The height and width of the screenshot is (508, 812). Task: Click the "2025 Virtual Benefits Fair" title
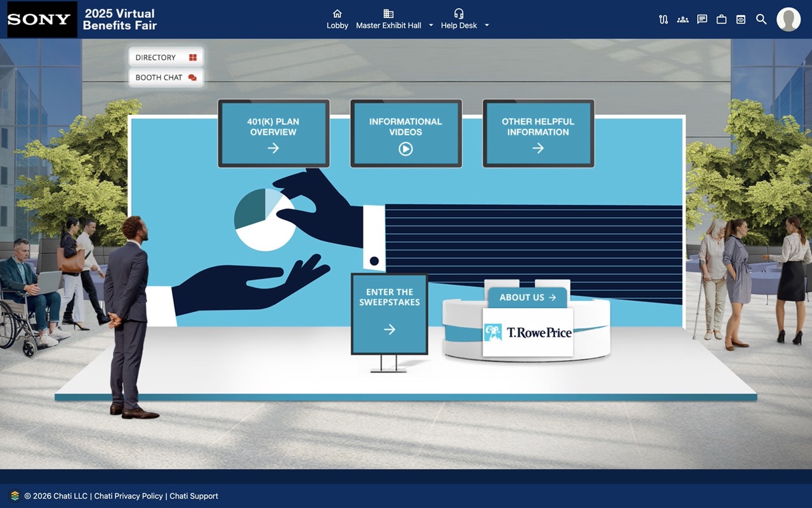(x=120, y=20)
